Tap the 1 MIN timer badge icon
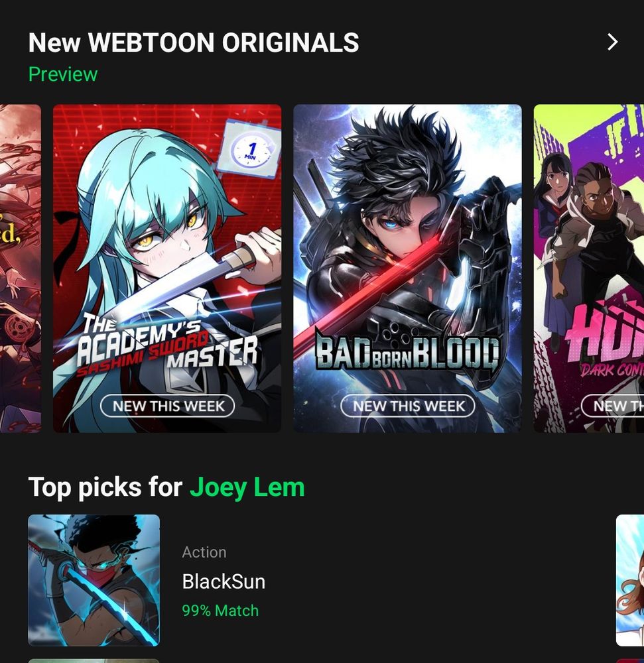 pos(250,150)
